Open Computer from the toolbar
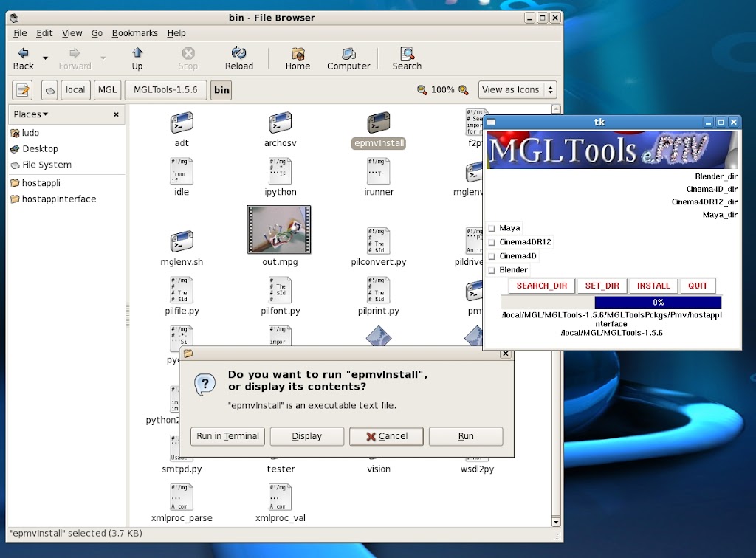Image resolution: width=756 pixels, height=558 pixels. pyautogui.click(x=348, y=59)
